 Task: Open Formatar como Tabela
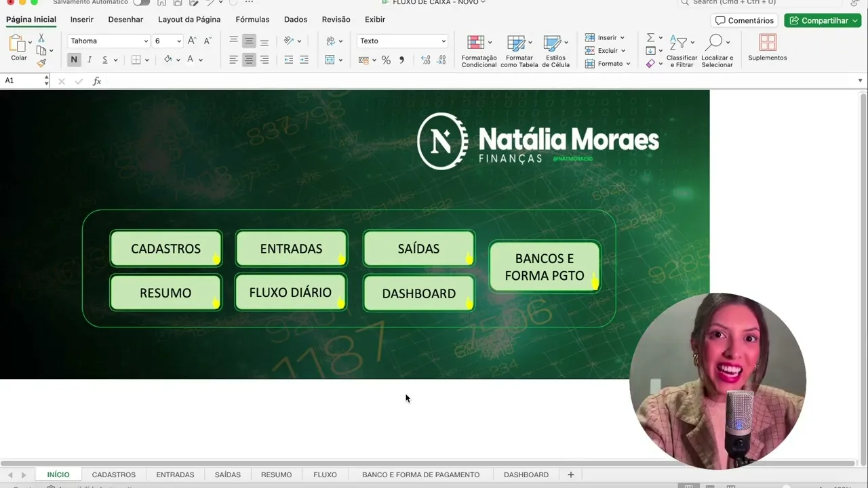[519, 51]
